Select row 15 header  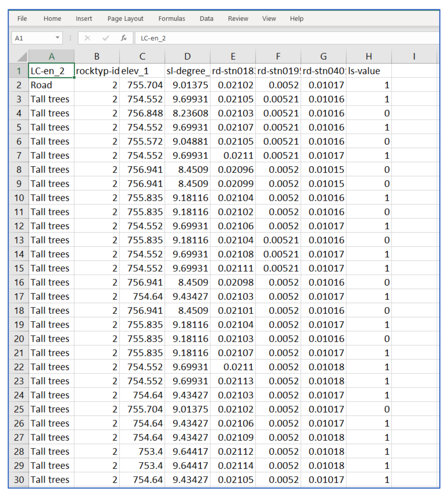[x=19, y=268]
